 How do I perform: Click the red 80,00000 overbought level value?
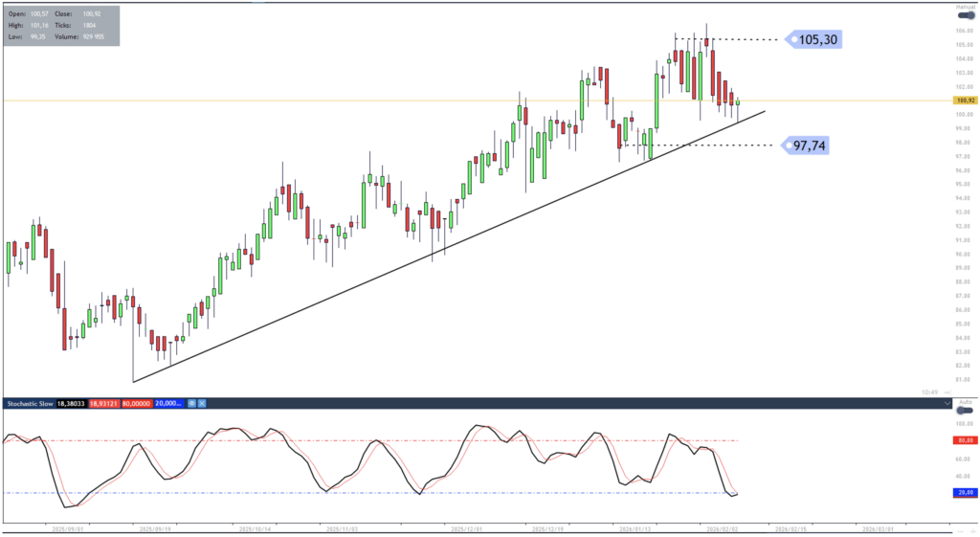click(x=137, y=404)
